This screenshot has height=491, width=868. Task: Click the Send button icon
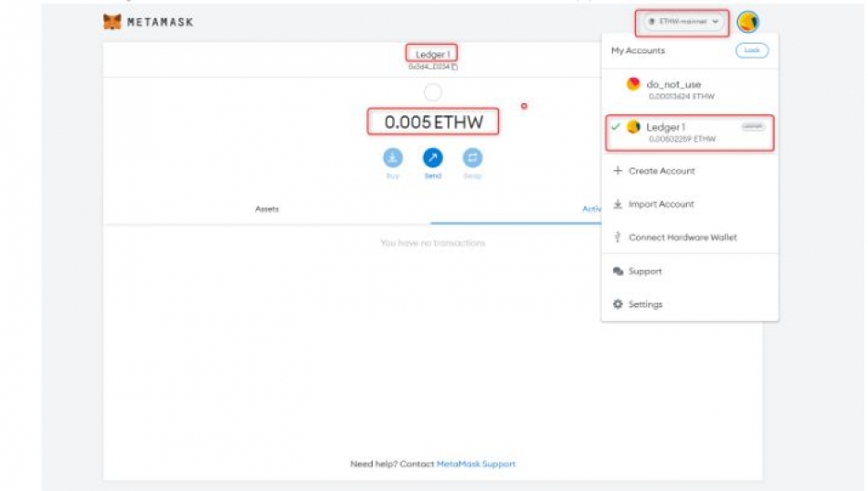433,158
